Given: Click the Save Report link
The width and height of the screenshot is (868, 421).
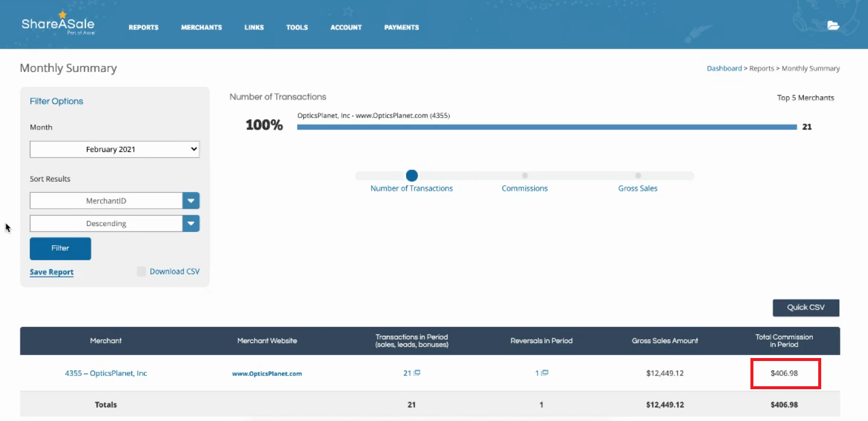Looking at the screenshot, I should click(x=52, y=272).
